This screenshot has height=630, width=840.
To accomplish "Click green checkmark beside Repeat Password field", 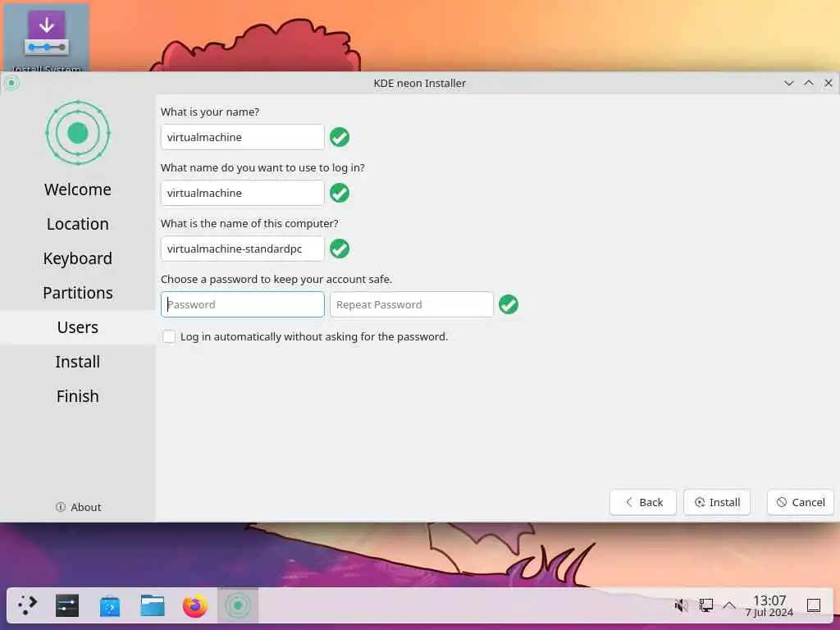I will (x=509, y=304).
